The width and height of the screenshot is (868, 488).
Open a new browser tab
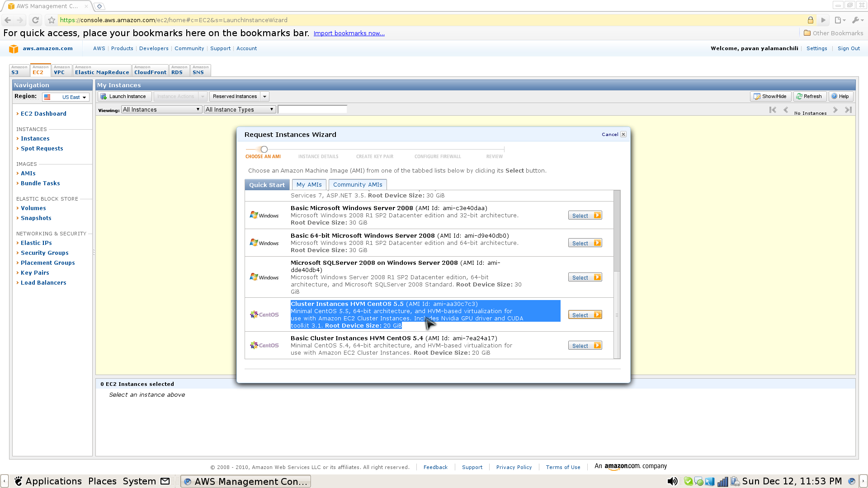click(99, 6)
